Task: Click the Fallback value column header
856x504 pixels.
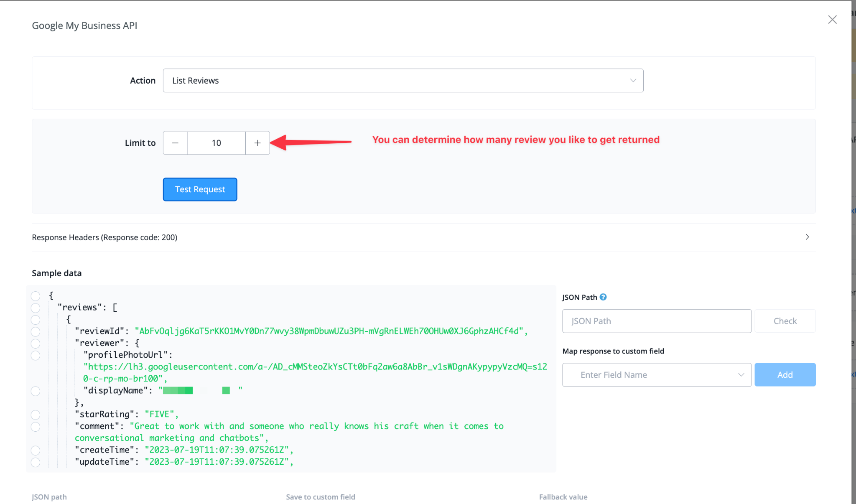Action: tap(563, 497)
